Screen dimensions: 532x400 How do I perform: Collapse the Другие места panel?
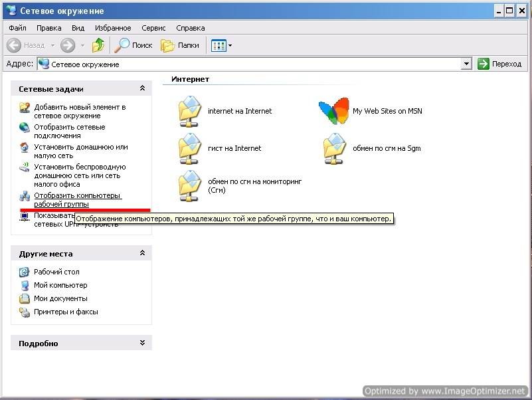point(141,253)
